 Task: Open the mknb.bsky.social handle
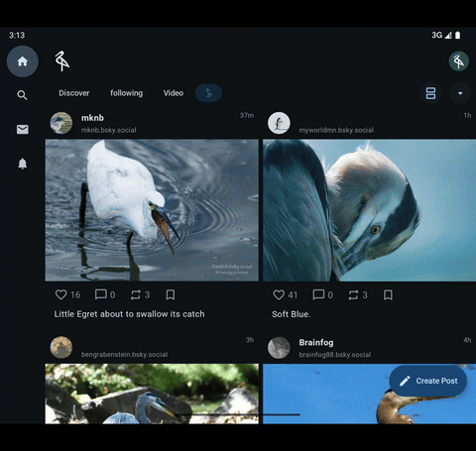click(109, 130)
